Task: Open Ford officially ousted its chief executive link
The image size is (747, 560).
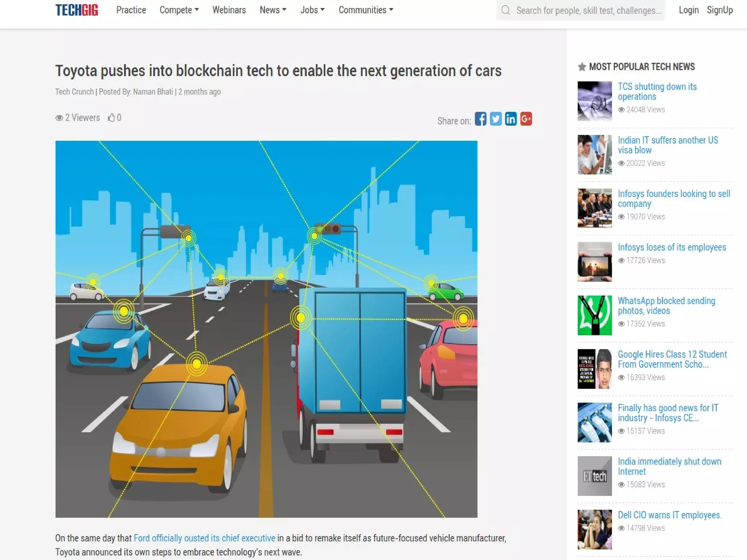Action: point(204,538)
